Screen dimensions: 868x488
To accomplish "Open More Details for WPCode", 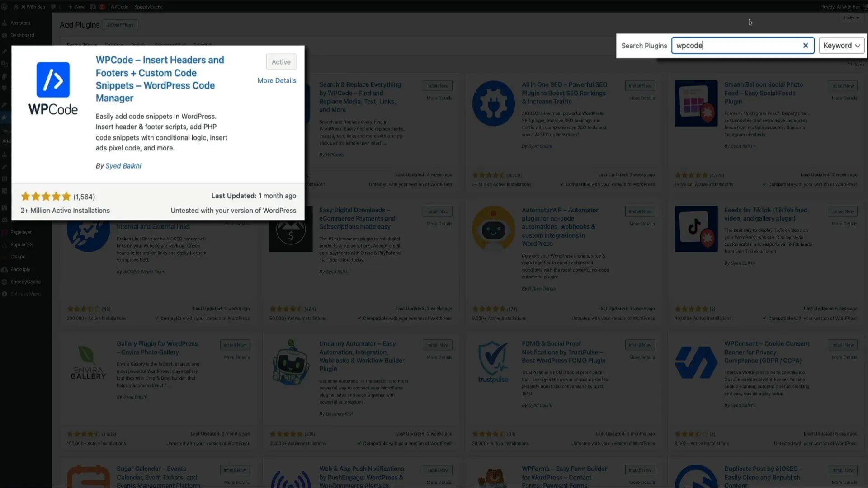I will [x=277, y=80].
